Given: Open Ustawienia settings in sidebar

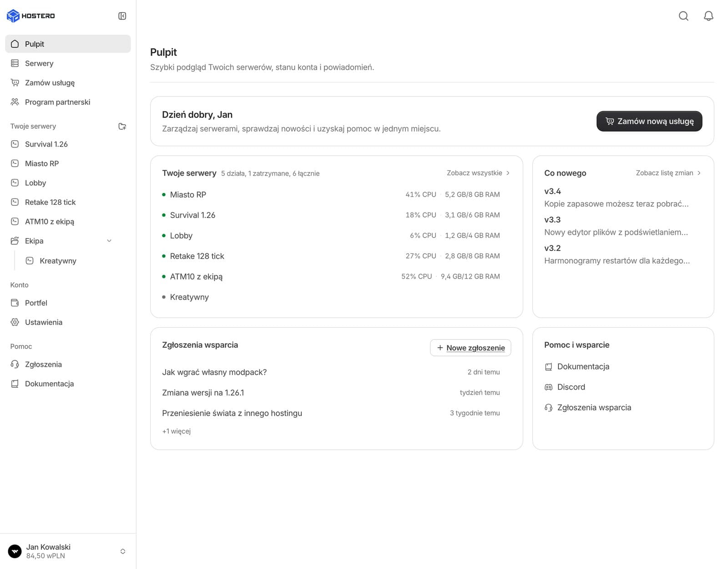Looking at the screenshot, I should [68, 322].
